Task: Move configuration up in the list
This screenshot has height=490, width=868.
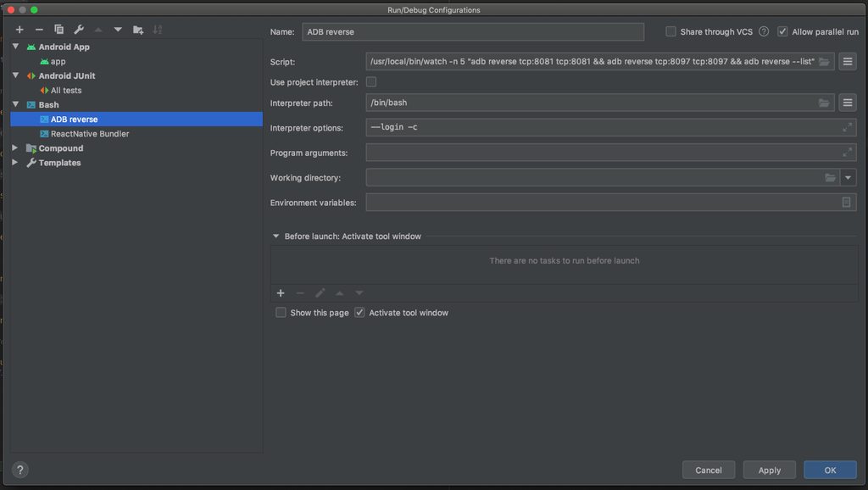Action: (x=98, y=30)
